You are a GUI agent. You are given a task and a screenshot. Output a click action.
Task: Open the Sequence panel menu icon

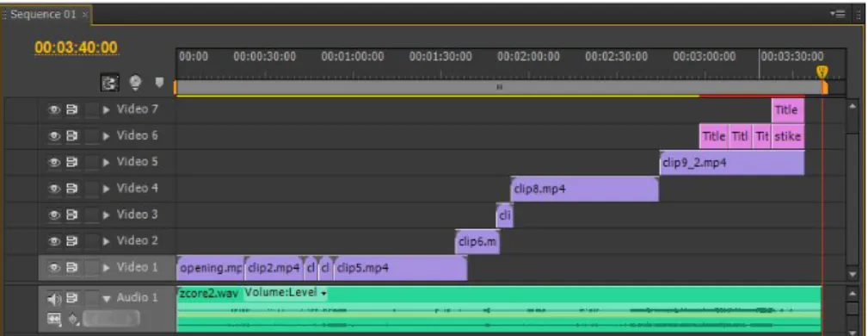pos(838,15)
